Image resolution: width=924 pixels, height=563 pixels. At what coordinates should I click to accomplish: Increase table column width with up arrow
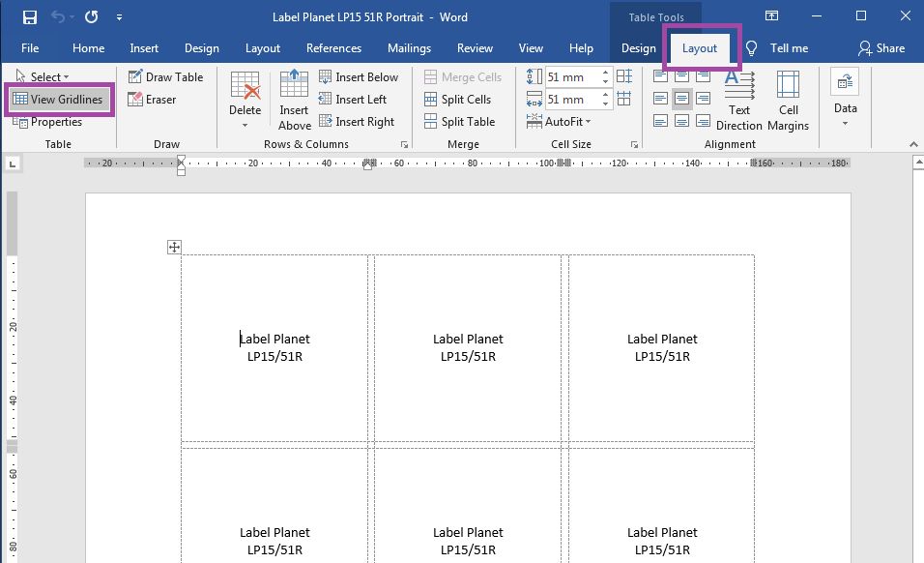click(605, 95)
